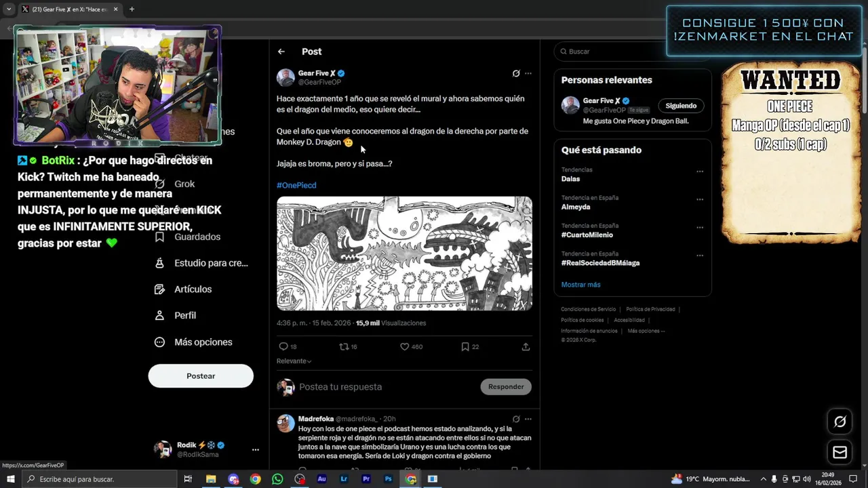
Task: Open the browser tab list dropdown arrow
Action: point(9,9)
